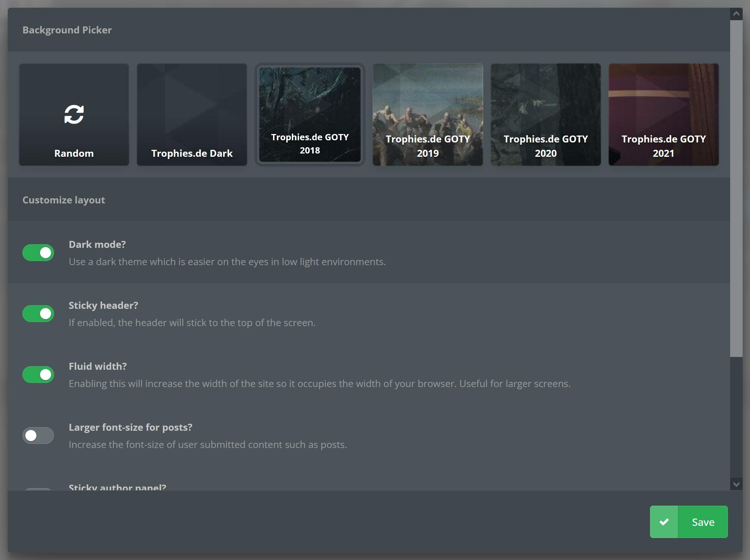Click the scrollbar down arrow
The height and width of the screenshot is (560, 750).
pyautogui.click(x=736, y=484)
